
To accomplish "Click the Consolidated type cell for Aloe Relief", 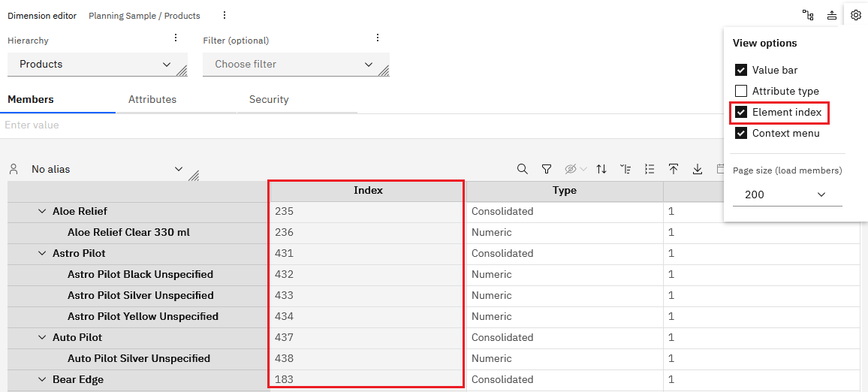I will (565, 212).
